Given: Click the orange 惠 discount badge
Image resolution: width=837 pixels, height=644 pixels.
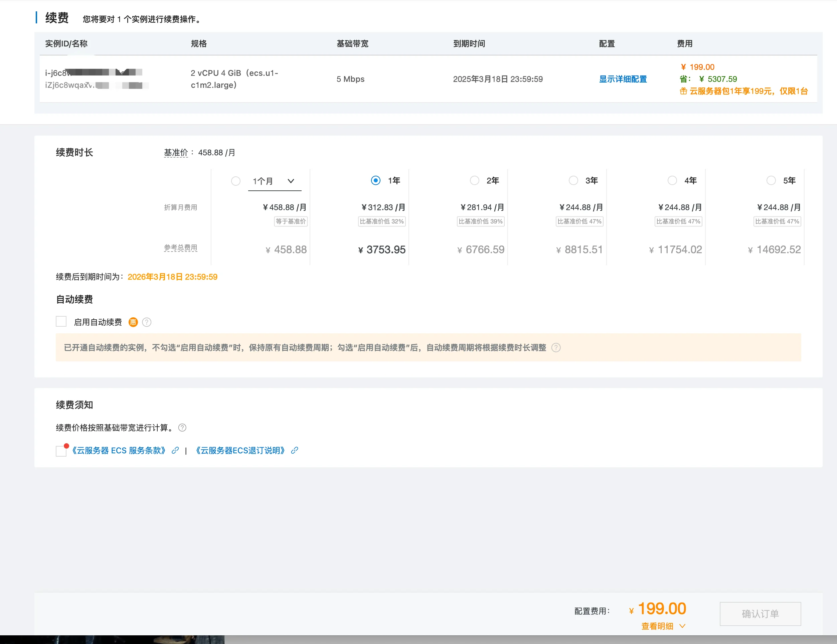Looking at the screenshot, I should [x=133, y=322].
